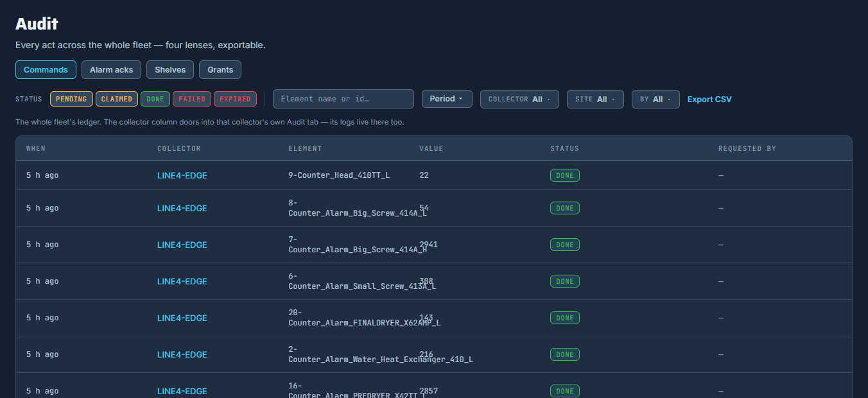Screen dimensions: 868x398
Task: Click the COLLECTOR column header
Action: (179, 148)
